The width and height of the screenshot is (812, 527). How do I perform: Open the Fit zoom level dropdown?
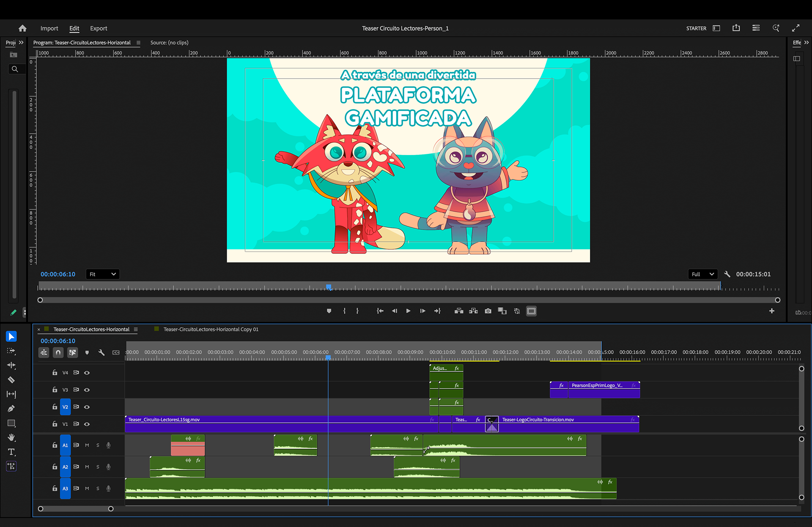pos(103,274)
